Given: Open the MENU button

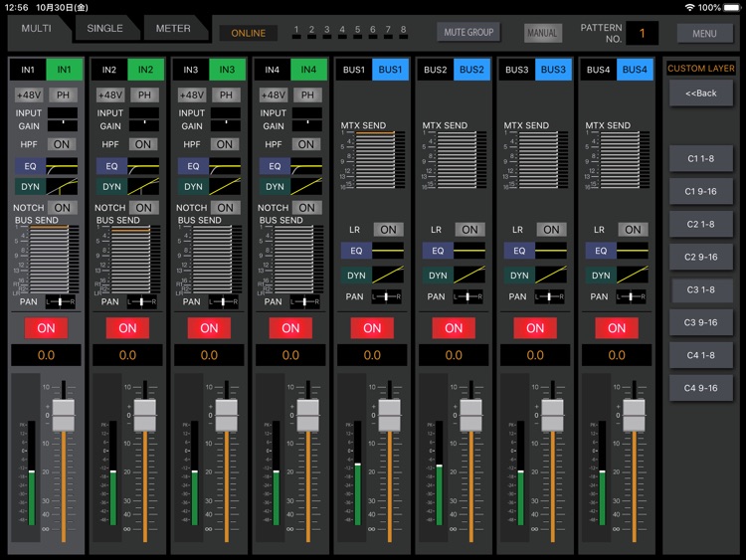Looking at the screenshot, I should tap(704, 34).
